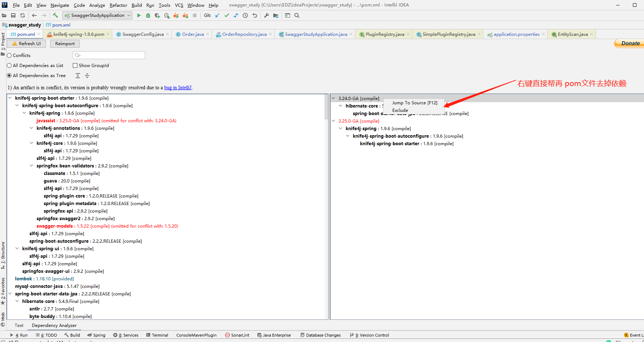
Task: Open search with the magnifier toolbar icon
Action: [x=297, y=15]
